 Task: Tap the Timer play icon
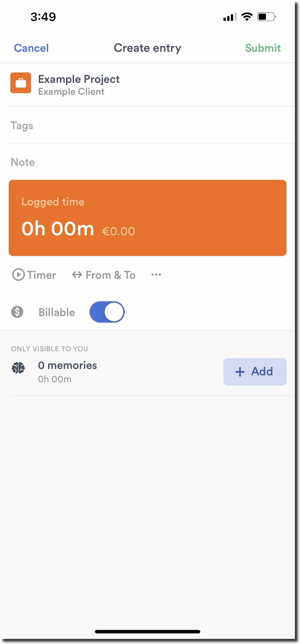tap(18, 275)
